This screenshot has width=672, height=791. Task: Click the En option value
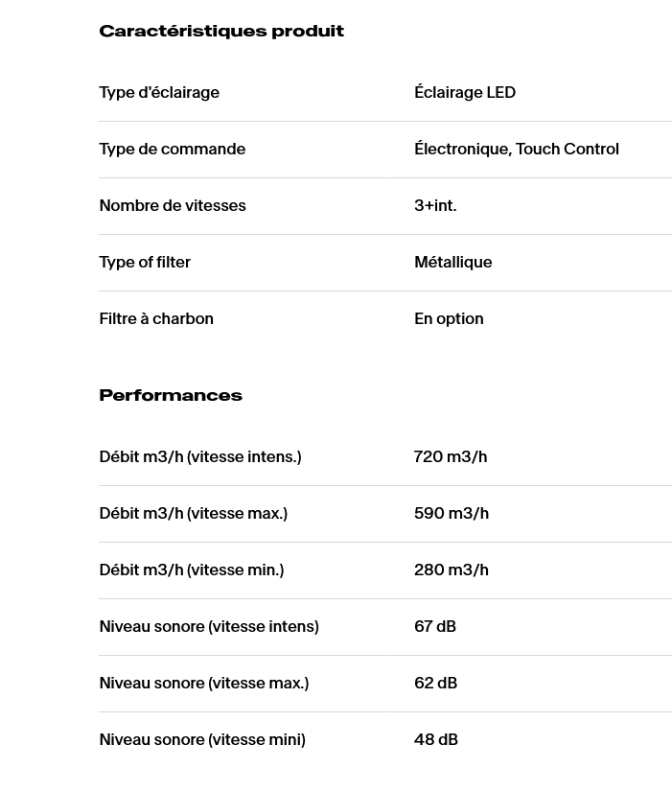[449, 319]
